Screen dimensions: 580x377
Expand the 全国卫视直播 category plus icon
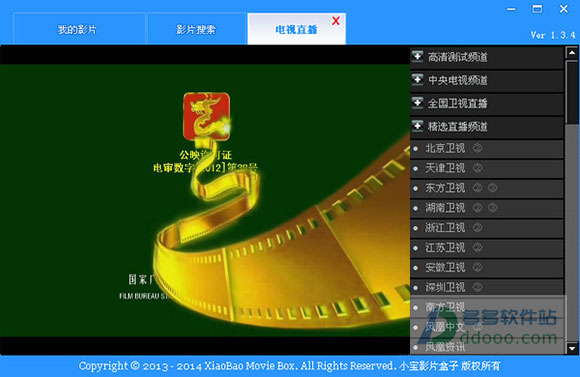coord(418,103)
